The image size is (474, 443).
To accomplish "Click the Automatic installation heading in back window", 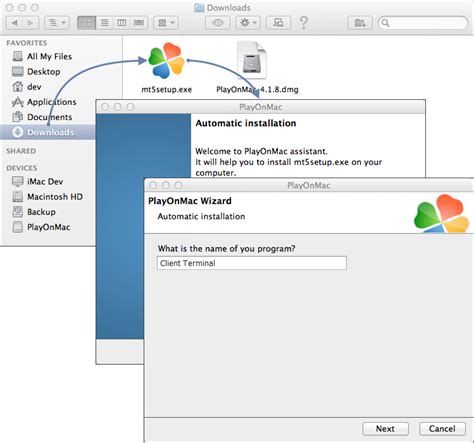I will tap(246, 123).
